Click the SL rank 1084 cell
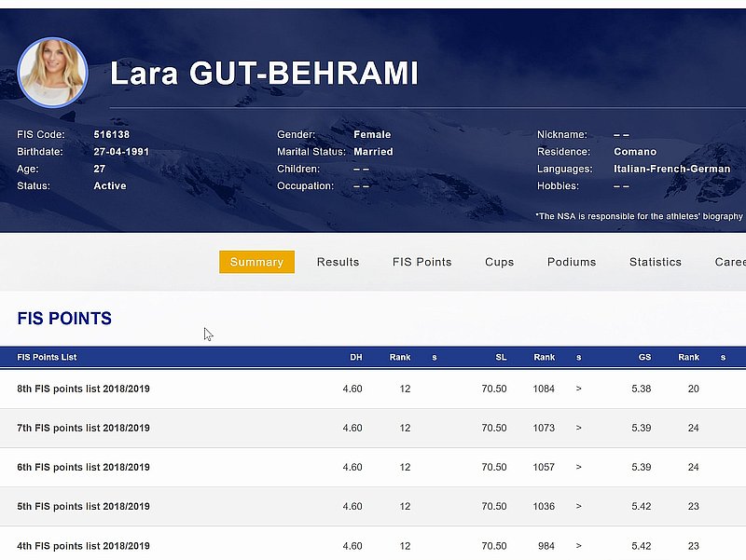This screenshot has height=560, width=746. point(544,389)
